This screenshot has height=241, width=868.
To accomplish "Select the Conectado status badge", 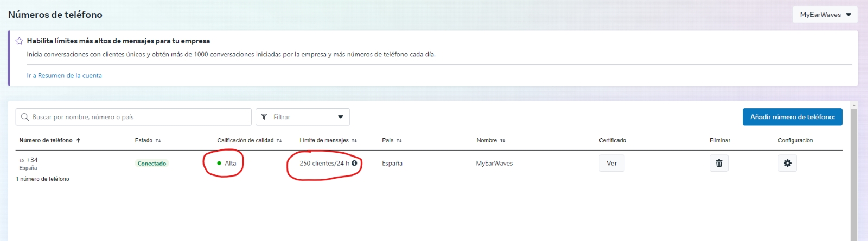I will click(x=152, y=164).
